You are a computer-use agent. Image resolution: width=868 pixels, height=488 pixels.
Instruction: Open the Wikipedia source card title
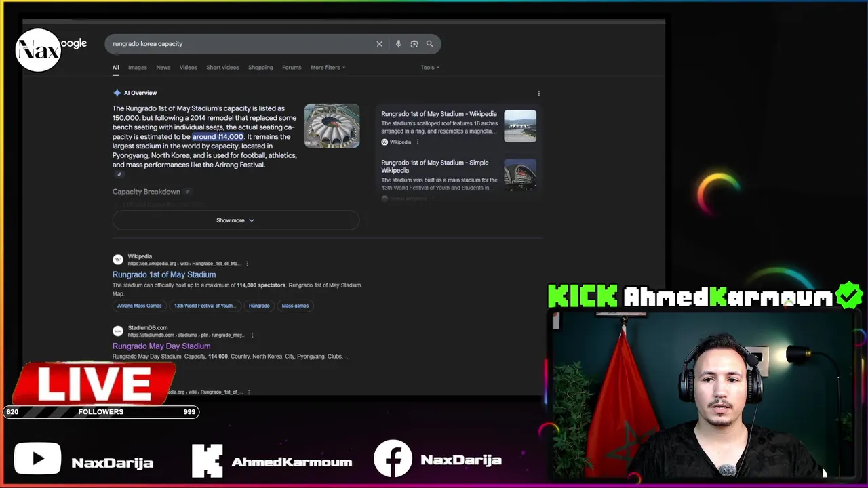439,114
